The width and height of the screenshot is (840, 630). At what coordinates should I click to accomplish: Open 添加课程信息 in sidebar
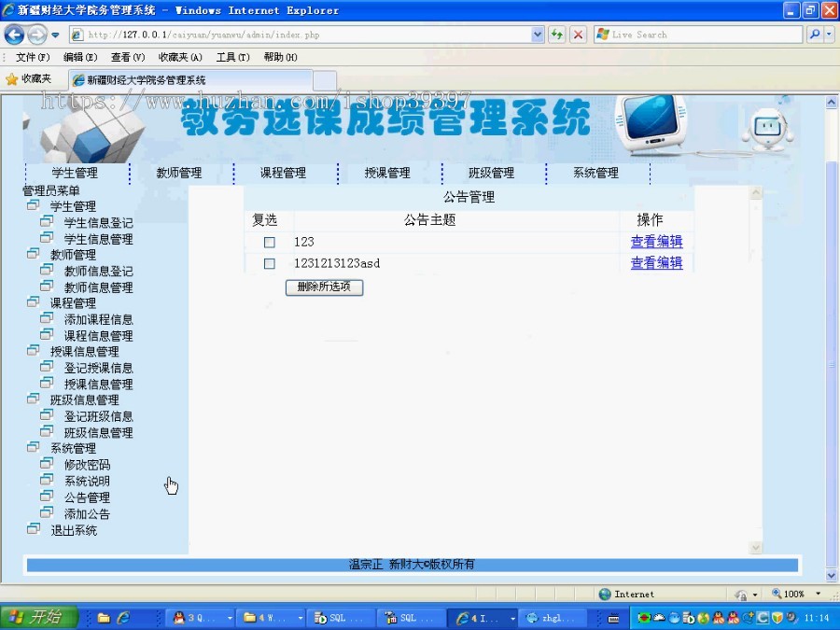pyautogui.click(x=99, y=320)
